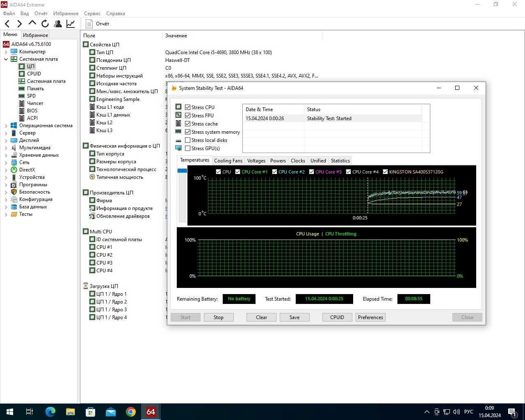Open the Справка menu
The height and width of the screenshot is (420, 525).
coord(116,14)
